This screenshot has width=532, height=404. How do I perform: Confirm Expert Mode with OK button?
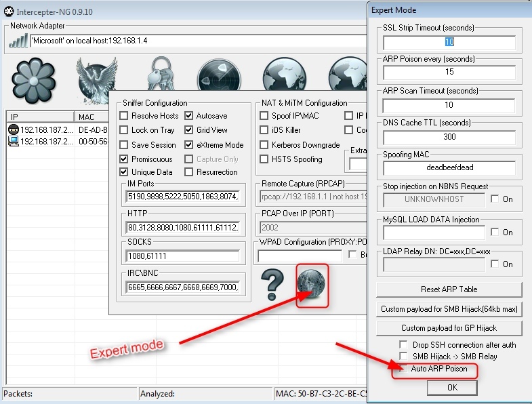[452, 387]
